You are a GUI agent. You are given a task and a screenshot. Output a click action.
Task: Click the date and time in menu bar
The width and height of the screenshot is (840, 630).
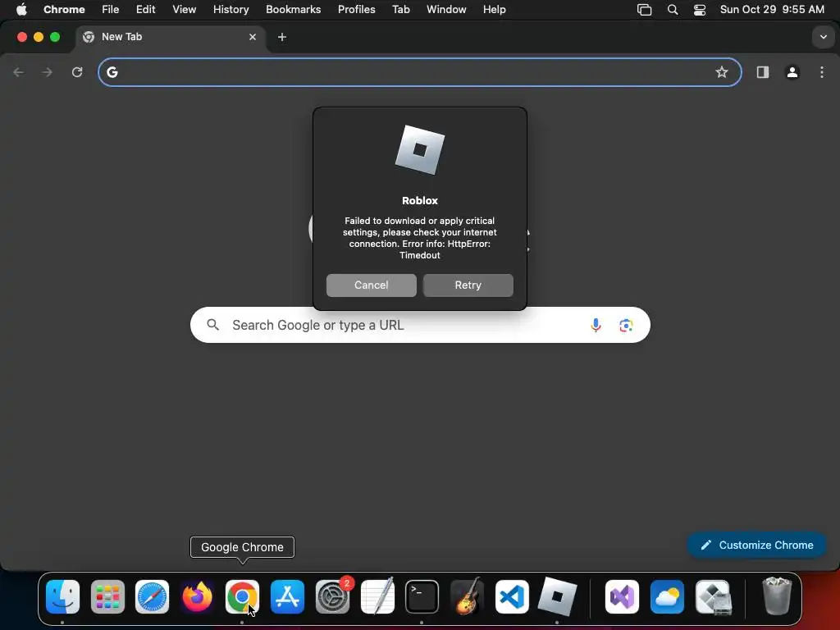point(772,10)
